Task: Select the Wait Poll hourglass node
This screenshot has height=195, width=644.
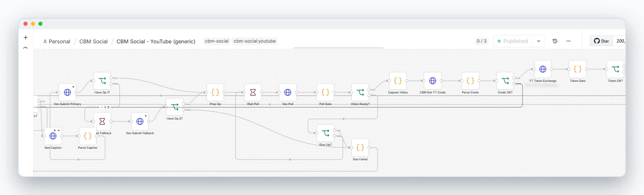Action: coord(253,92)
